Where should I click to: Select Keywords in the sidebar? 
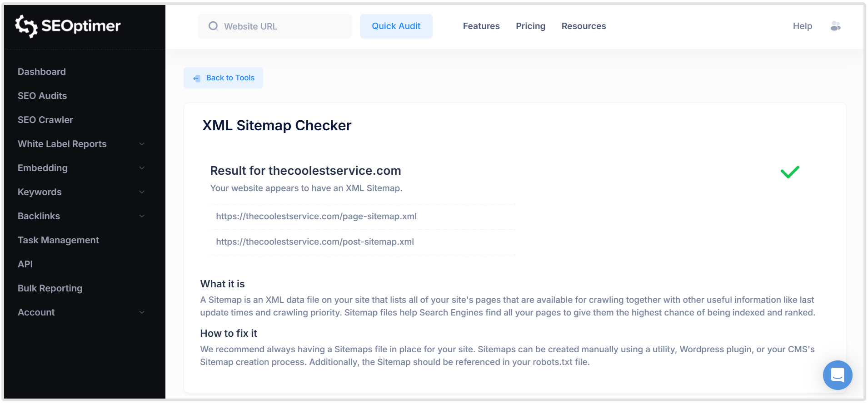pos(40,192)
